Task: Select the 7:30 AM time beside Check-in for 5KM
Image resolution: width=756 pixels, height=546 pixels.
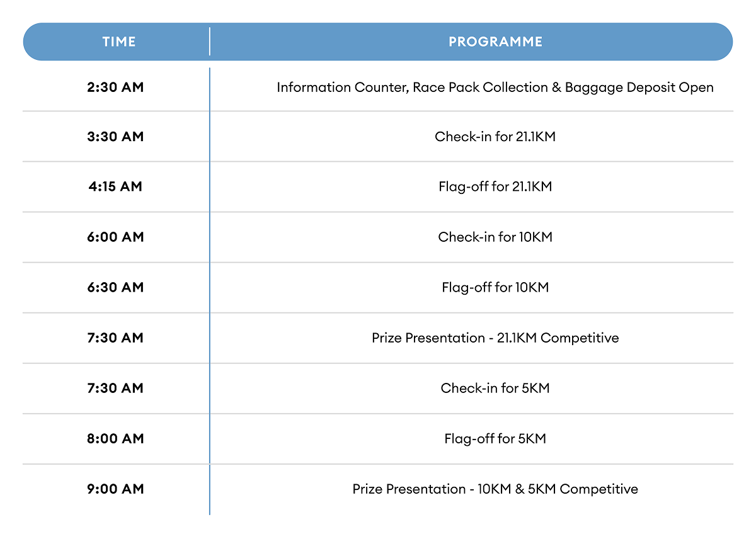Action: [115, 389]
